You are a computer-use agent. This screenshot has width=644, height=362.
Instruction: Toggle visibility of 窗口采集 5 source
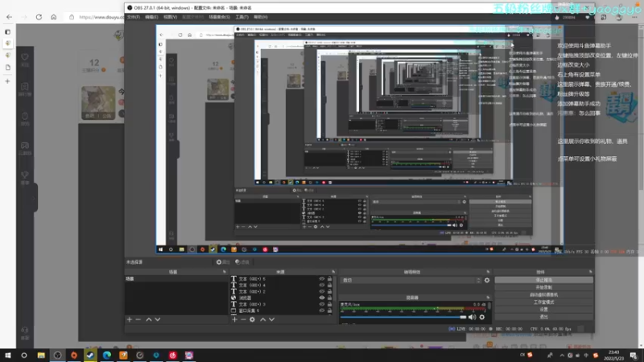[x=321, y=311]
